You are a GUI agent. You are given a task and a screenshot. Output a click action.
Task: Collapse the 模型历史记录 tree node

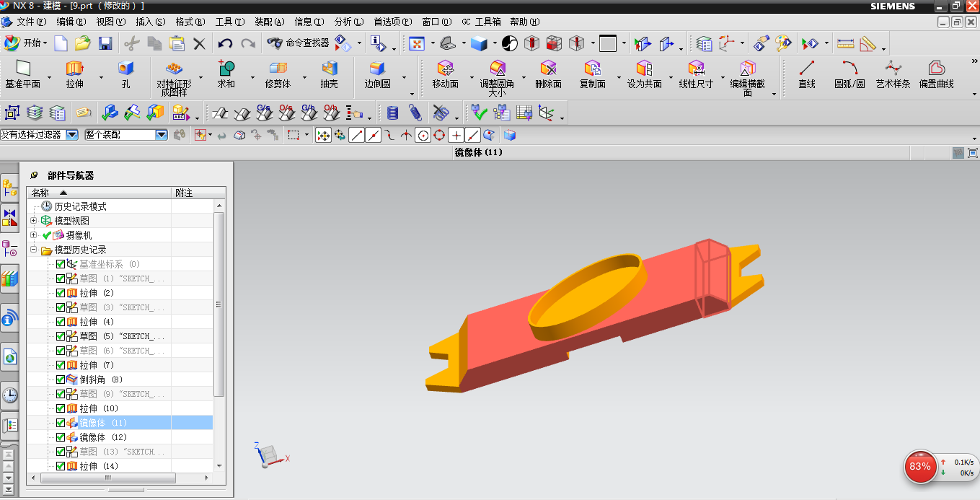(x=32, y=249)
